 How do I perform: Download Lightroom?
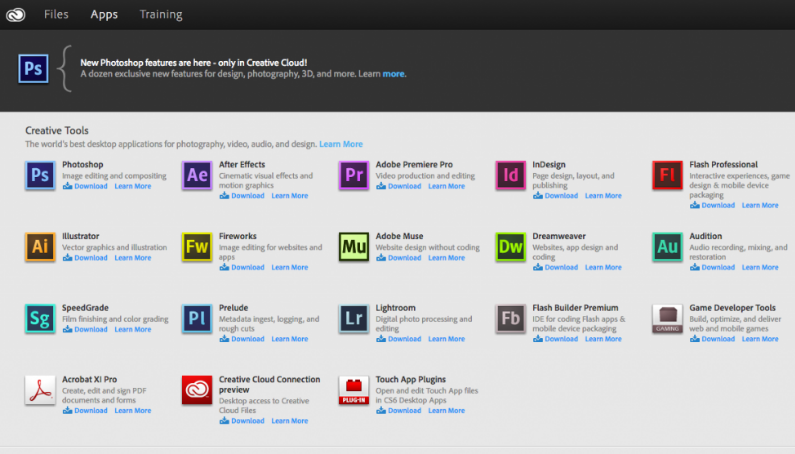399,339
